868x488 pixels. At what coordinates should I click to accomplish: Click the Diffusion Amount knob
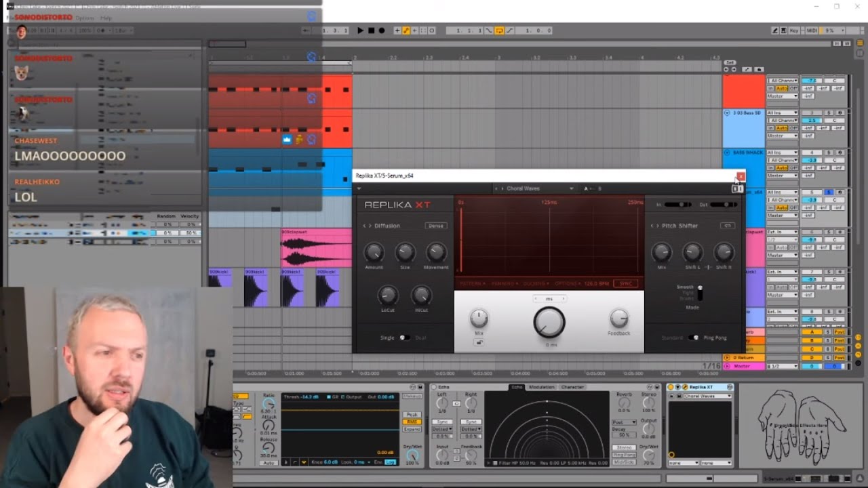pyautogui.click(x=374, y=252)
